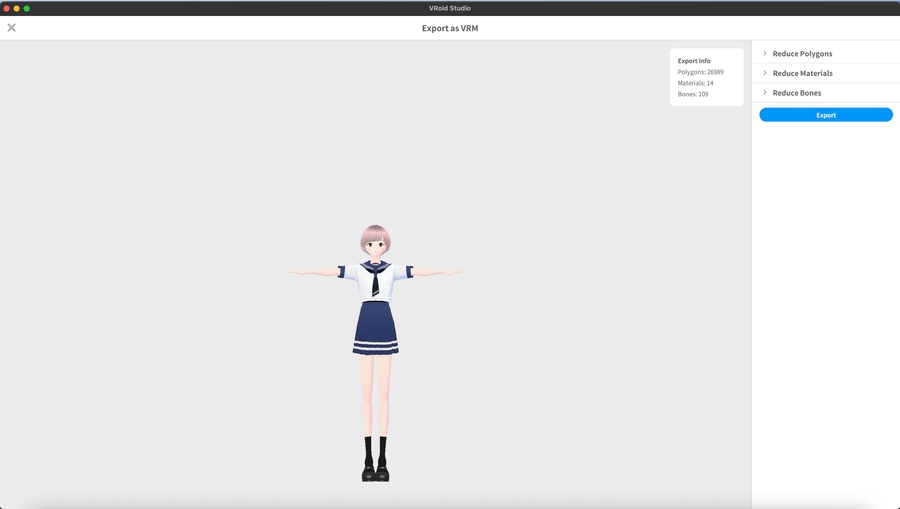Expand the Reduce Materials chevron arrow
This screenshot has width=900, height=509.
pyautogui.click(x=765, y=73)
